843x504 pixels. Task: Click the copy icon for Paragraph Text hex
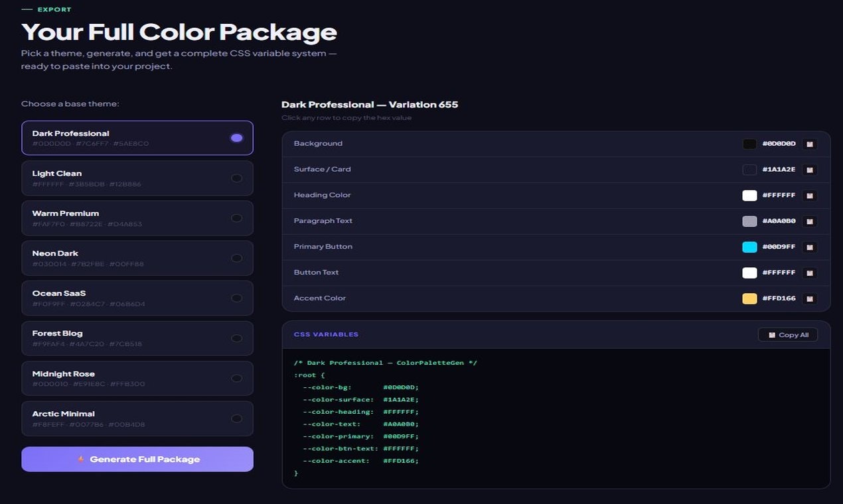810,221
